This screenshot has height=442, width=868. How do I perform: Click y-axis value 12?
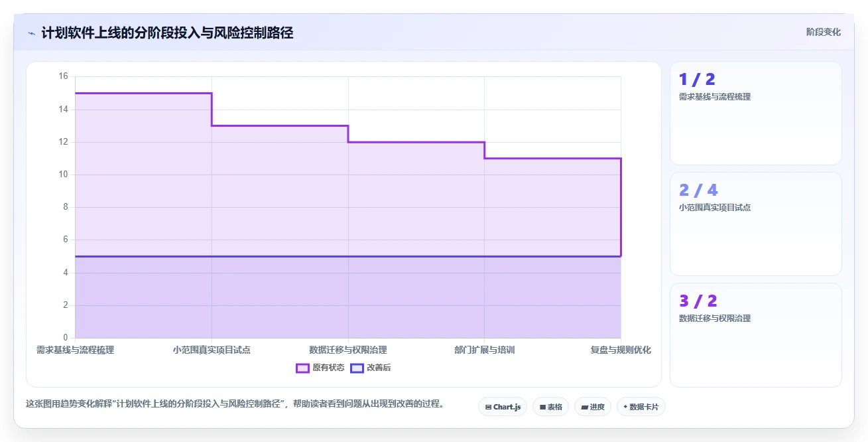point(63,141)
